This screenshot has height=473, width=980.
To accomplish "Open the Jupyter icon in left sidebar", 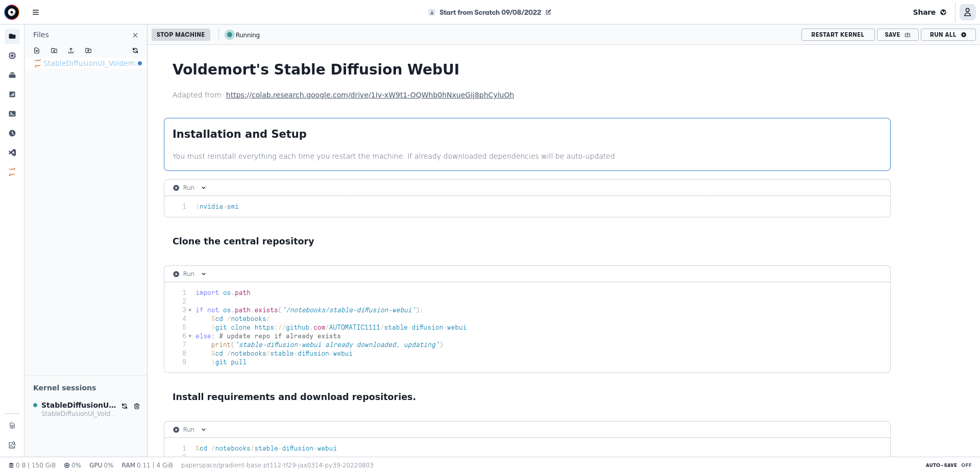I will coord(12,172).
